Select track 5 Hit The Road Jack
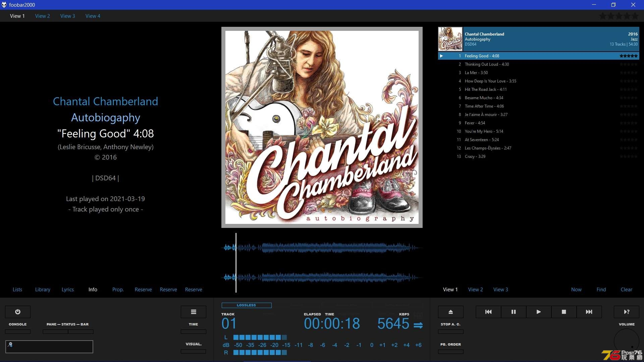 (x=539, y=89)
